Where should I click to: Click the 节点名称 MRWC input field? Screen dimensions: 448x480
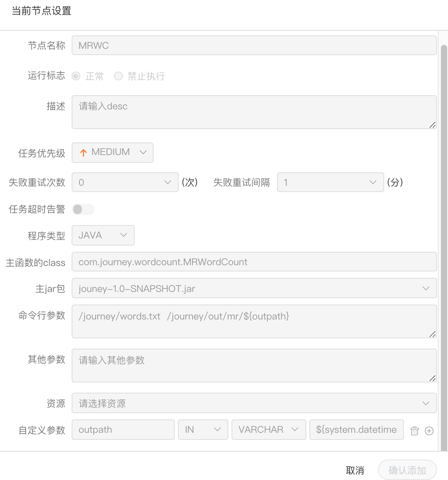pos(254,45)
